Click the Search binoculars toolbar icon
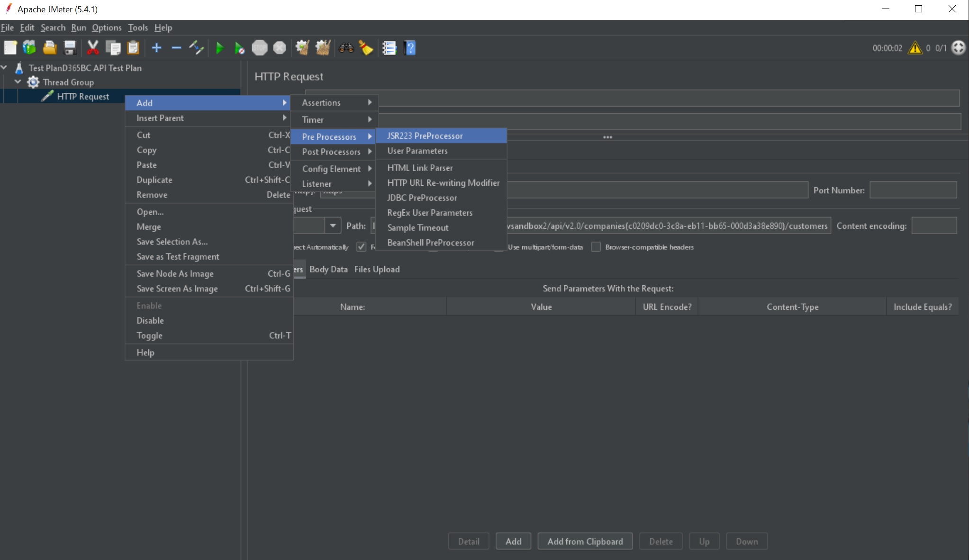The image size is (969, 560). pyautogui.click(x=346, y=48)
